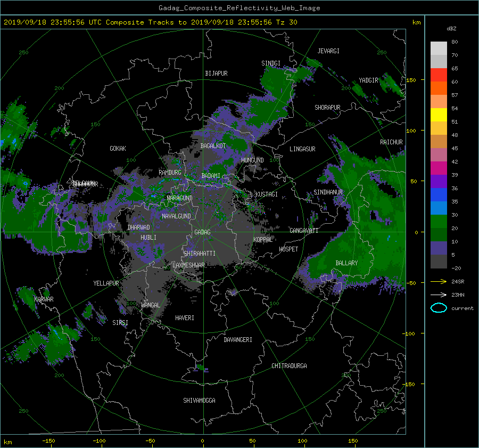Select the dark gray -20 to 5 dBZ swatch
The width and height of the screenshot is (479, 448).
(439, 262)
